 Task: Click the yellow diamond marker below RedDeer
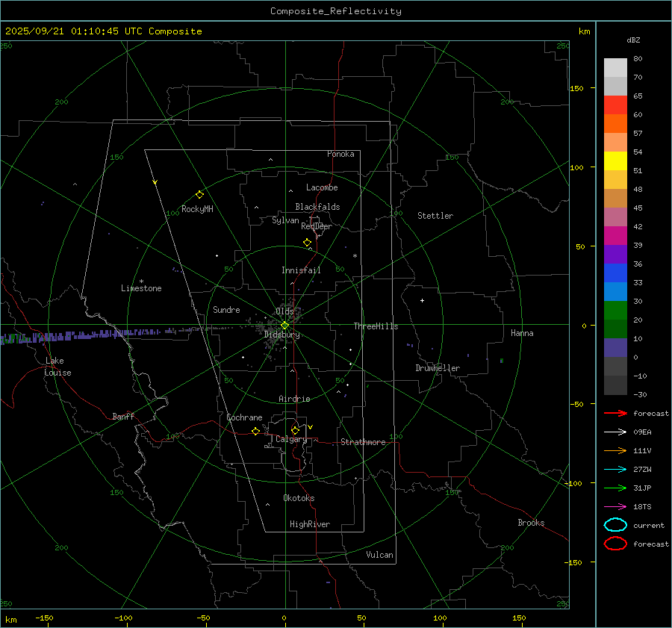(307, 243)
